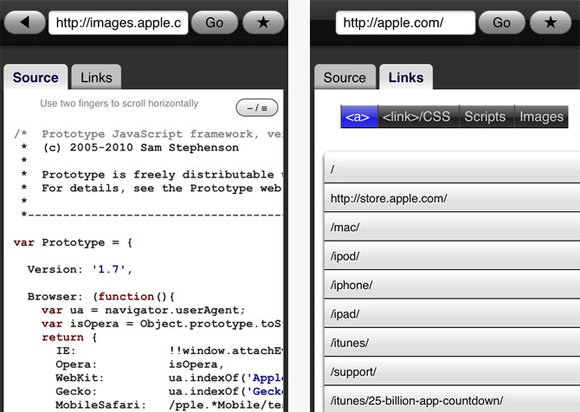Image resolution: width=580 pixels, height=412 pixels.
Task: Click the "return {" code line
Action: click(x=69, y=337)
